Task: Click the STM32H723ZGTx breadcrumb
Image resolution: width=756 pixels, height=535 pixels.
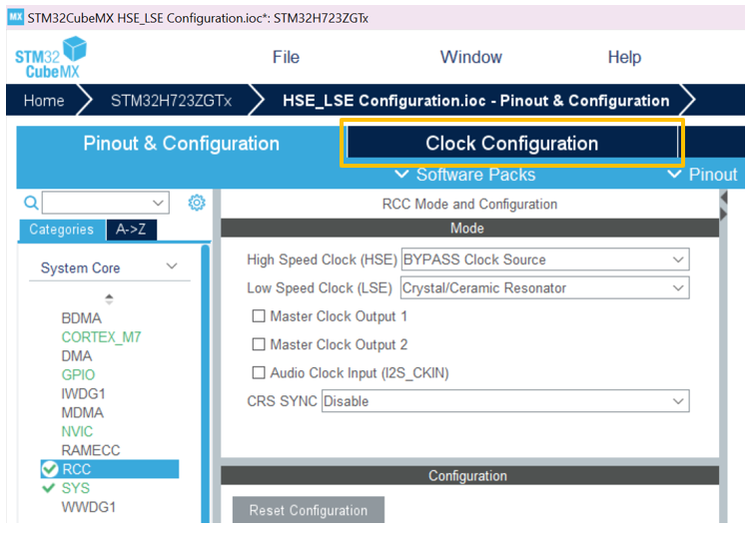Action: coord(171,101)
